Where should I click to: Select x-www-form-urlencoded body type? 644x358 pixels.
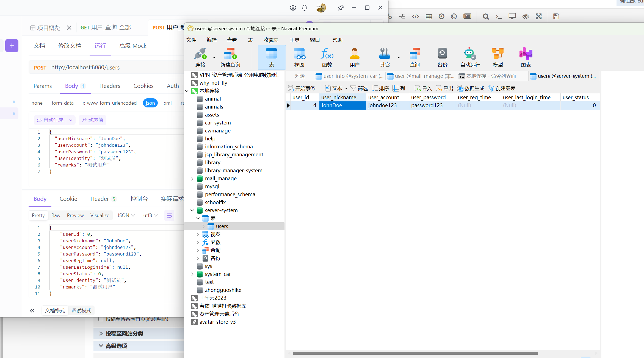[109, 103]
